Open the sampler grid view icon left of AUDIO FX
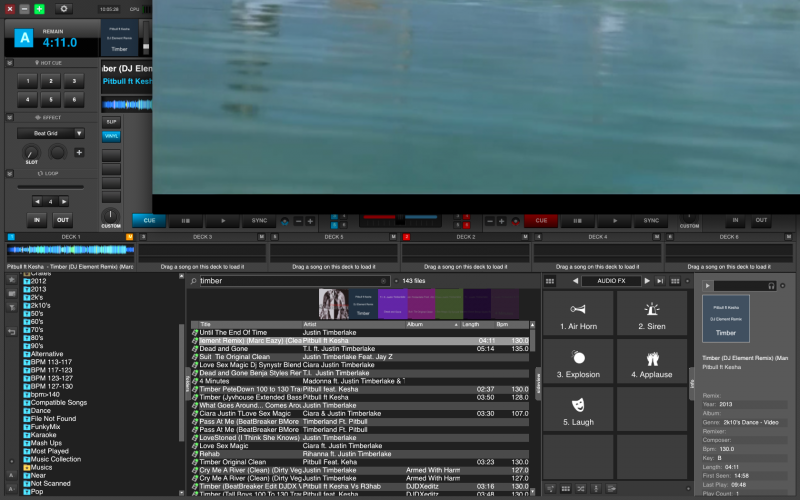 549,281
